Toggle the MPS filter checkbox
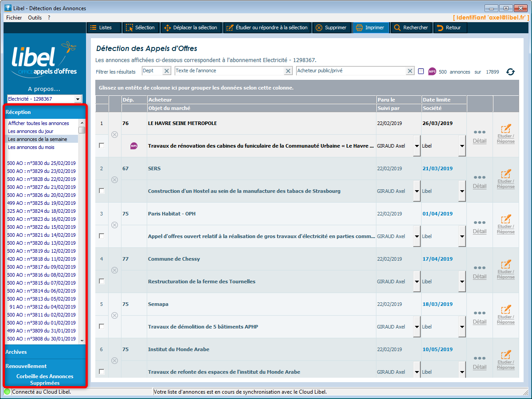 421,71
